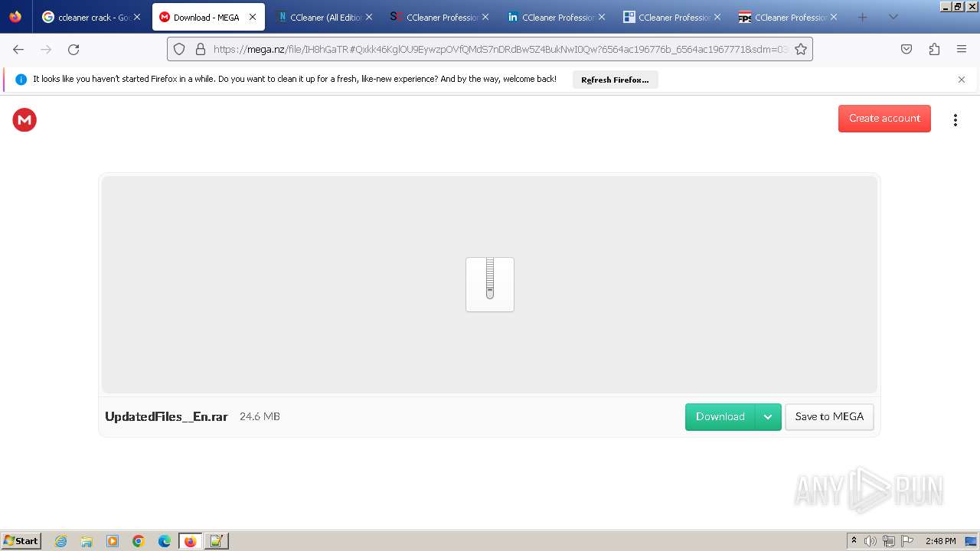Close the ccleaner crack Google tab
The height and width of the screenshot is (551, 980).
click(x=137, y=17)
